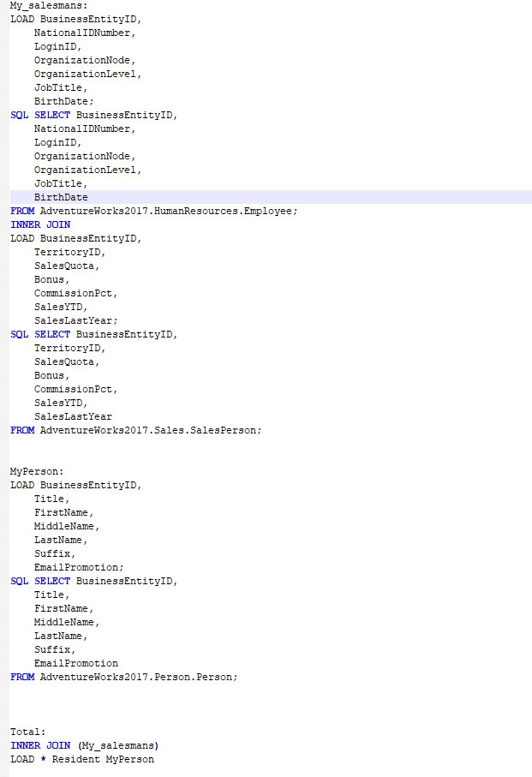Click "LoginID," in the My_salesmans LOAD list
The image size is (532, 777).
coord(57,46)
